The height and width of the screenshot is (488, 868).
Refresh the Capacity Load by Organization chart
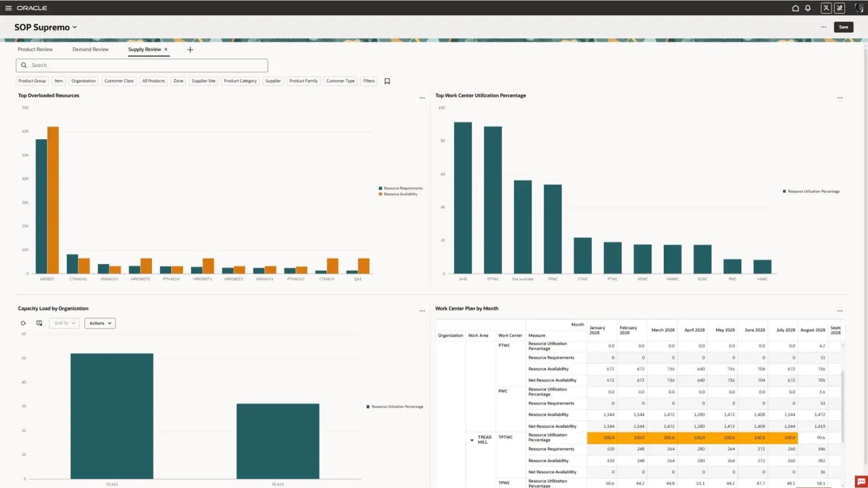(x=23, y=324)
